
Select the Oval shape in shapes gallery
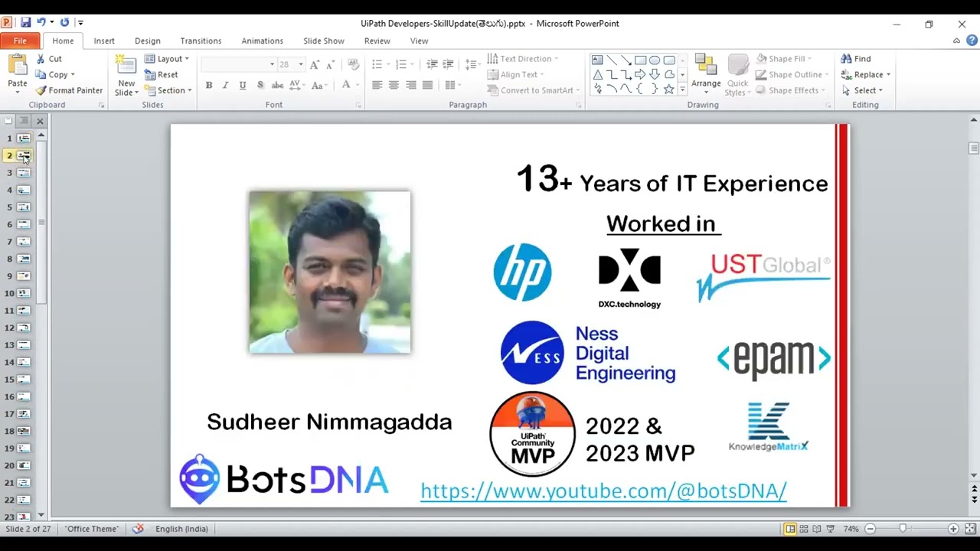(x=655, y=60)
